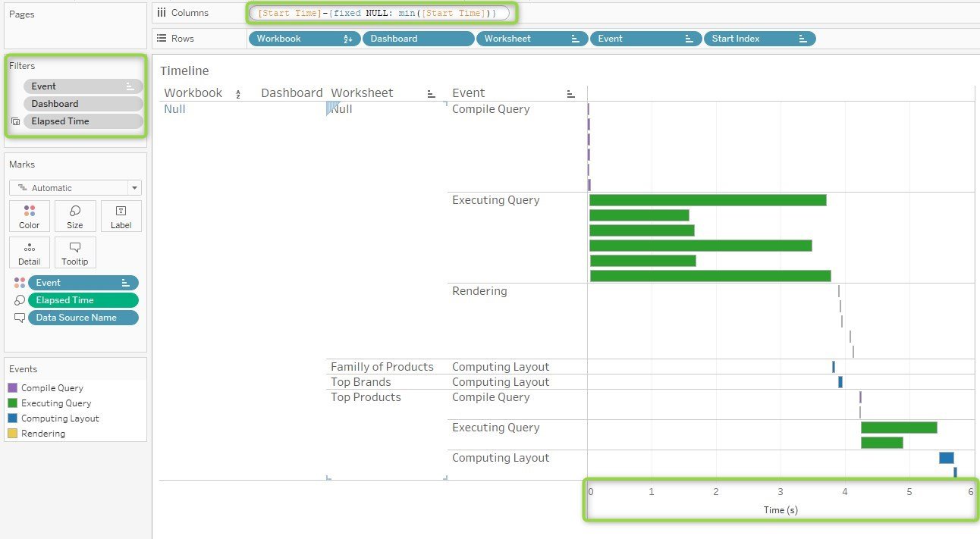Click the Tooltip button on Marks card
Viewport: 980px width, 539px height.
(x=75, y=252)
